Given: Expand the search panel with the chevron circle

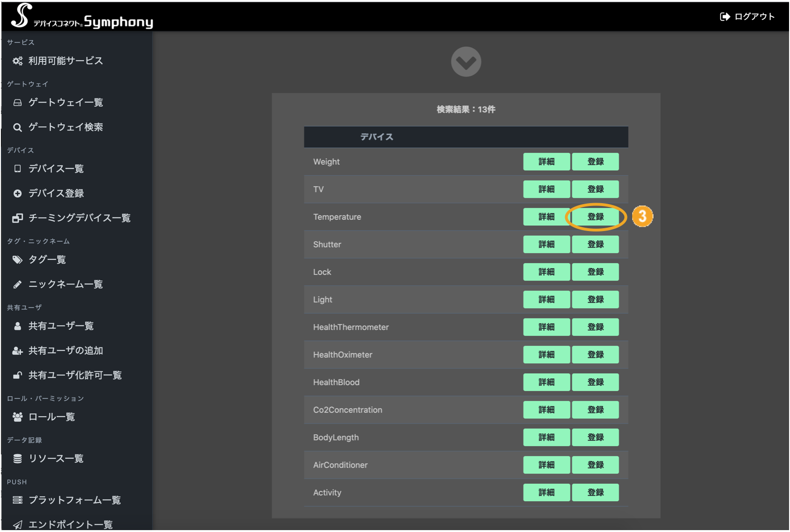Looking at the screenshot, I should click(x=466, y=61).
